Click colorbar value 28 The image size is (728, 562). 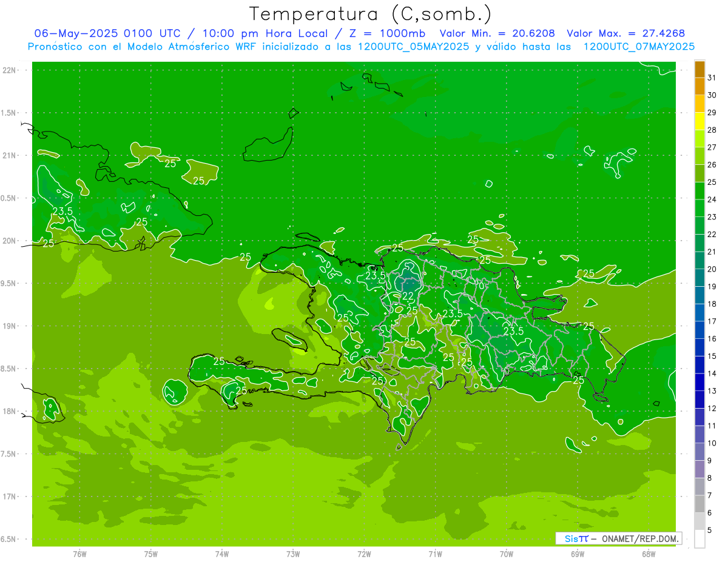[x=712, y=130]
